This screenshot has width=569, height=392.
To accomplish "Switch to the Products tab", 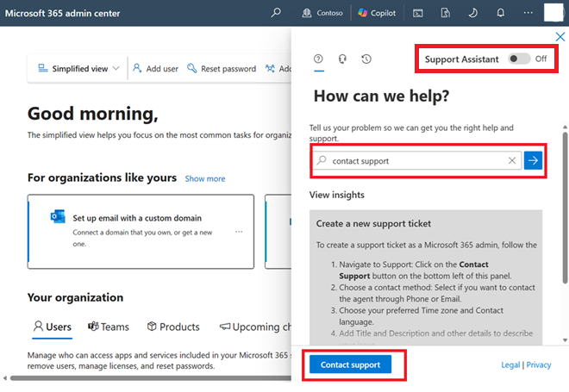I will click(x=173, y=327).
